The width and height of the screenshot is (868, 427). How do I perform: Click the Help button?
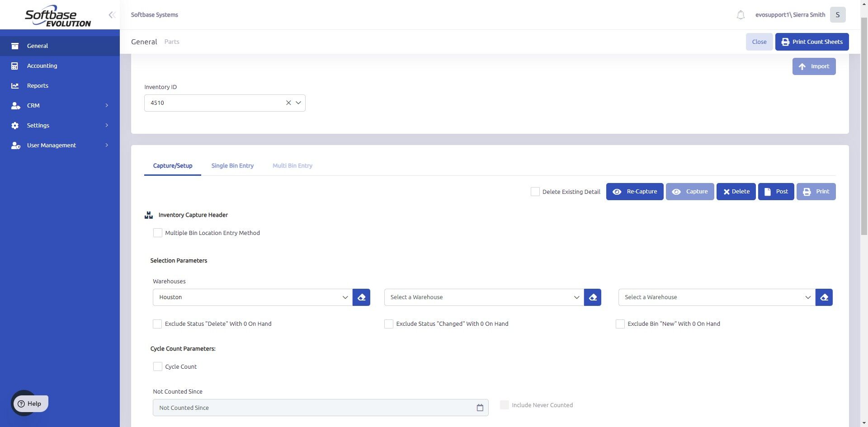[x=30, y=404]
